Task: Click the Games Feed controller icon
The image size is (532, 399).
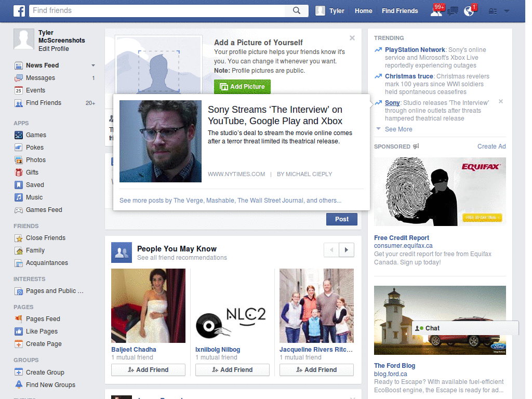Action: (x=19, y=210)
